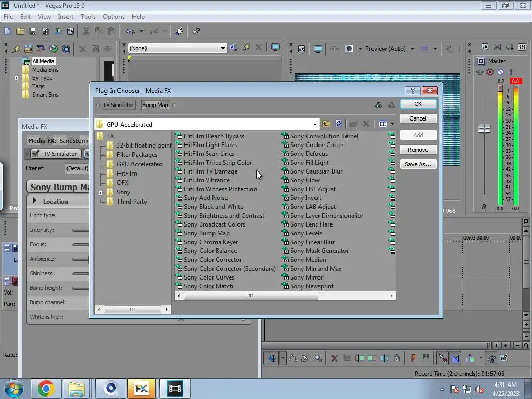Screen dimensions: 532x399
Task: Save the project with floppy disk icon
Action: (x=33, y=31)
